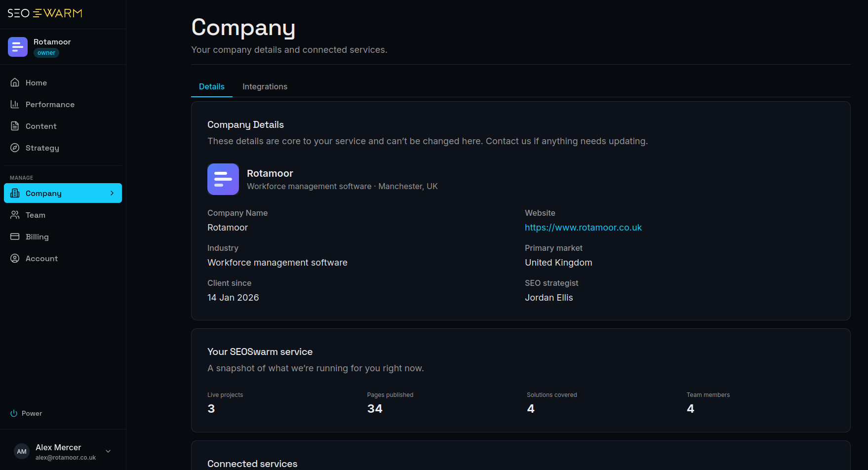
Task: Click the owner badge under Rotamoor
Action: pyautogui.click(x=46, y=53)
